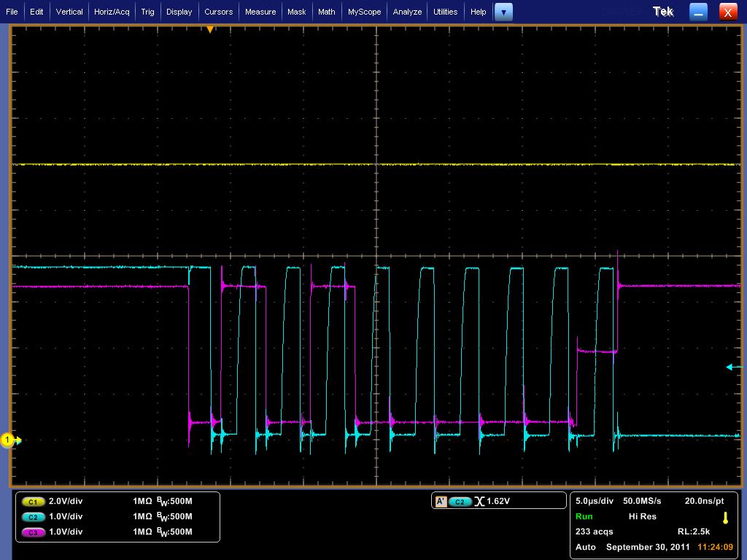
Task: Click the A trigger indicator icon
Action: pyautogui.click(x=441, y=502)
